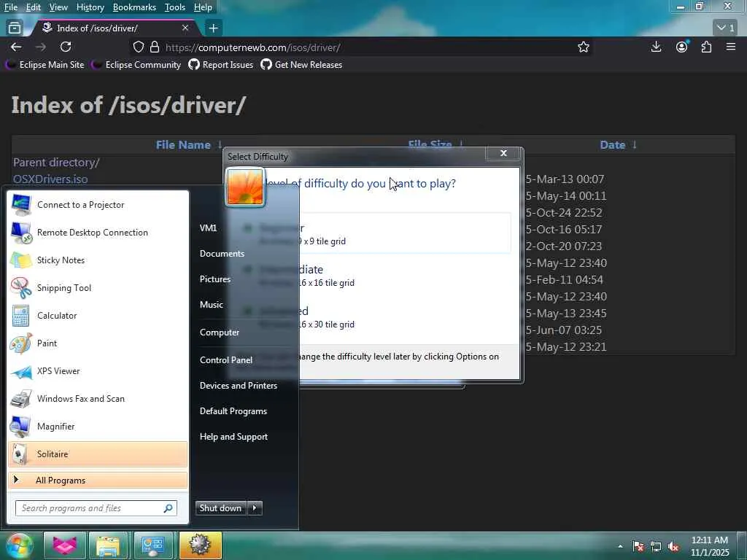747x560 pixels.
Task: Open Control Panel from Start menu
Action: 226,360
